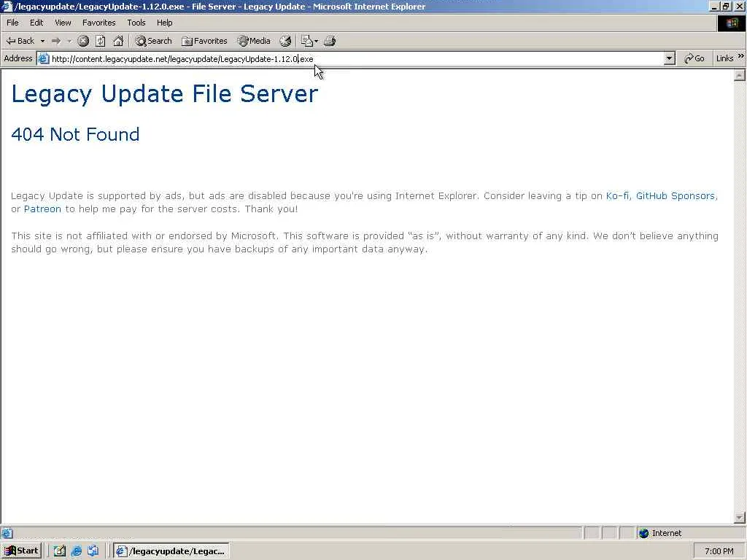Image resolution: width=747 pixels, height=560 pixels.
Task: Open the Help menu
Action: pyautogui.click(x=164, y=23)
